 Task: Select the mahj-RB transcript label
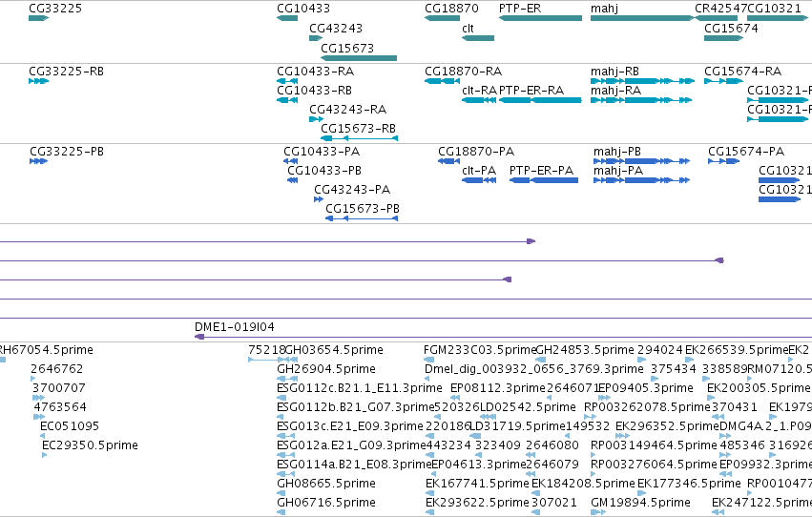click(x=614, y=72)
